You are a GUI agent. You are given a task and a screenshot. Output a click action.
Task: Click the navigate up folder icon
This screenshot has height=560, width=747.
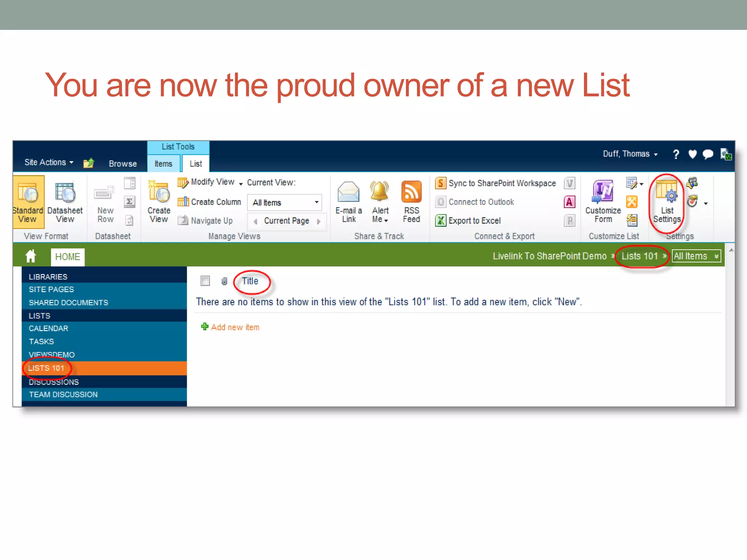coord(89,163)
